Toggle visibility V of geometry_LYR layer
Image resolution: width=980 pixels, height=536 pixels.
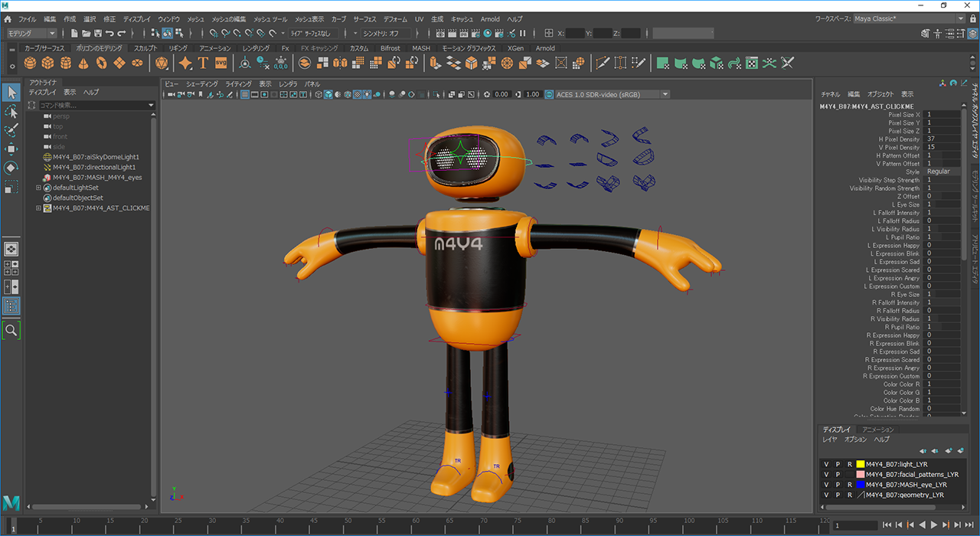(826, 495)
